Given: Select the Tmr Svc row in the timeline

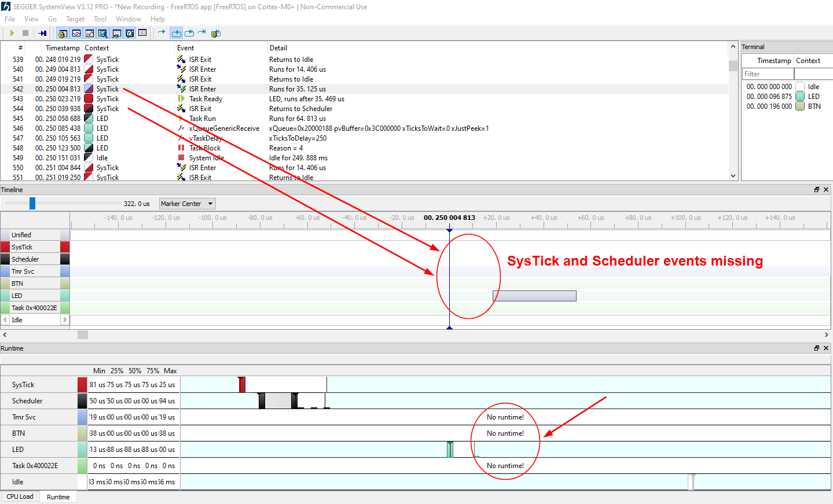Looking at the screenshot, I should (35, 271).
